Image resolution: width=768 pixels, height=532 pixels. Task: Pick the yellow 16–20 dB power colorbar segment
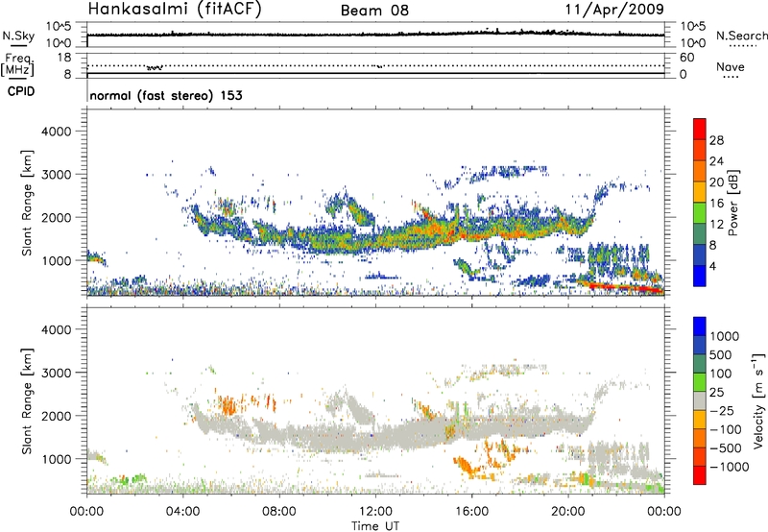[700, 192]
